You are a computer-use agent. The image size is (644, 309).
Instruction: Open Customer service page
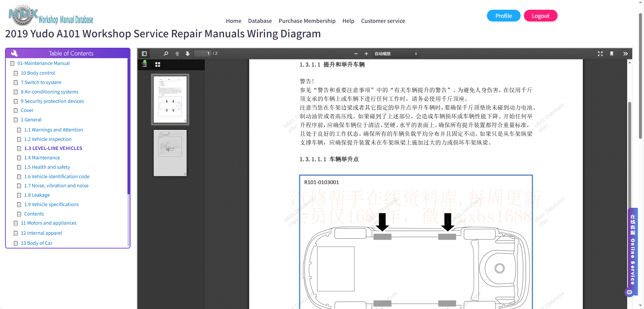(x=383, y=21)
